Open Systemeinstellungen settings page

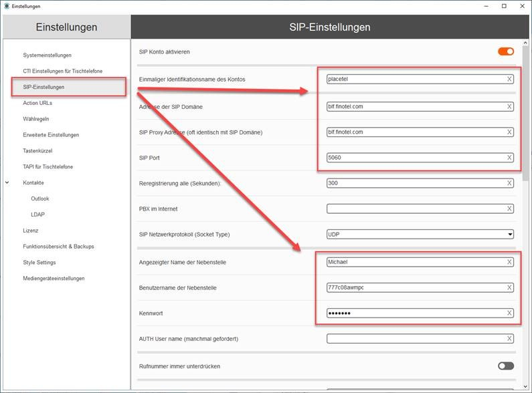click(47, 55)
